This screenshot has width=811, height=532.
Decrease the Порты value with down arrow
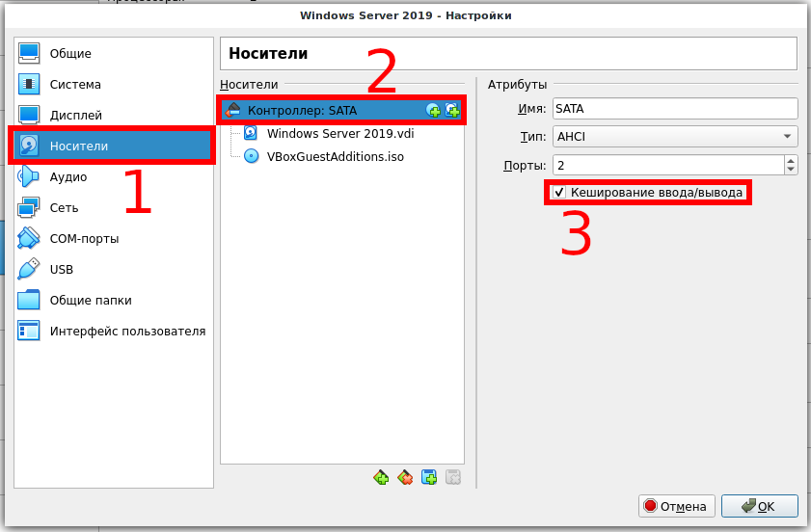792,170
